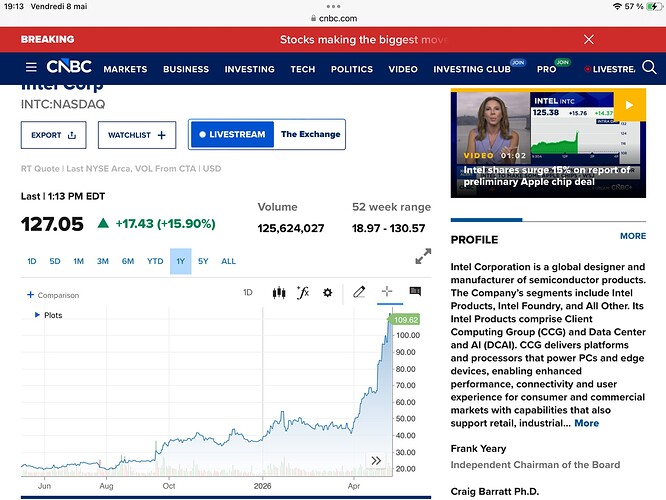Tap the Wi-Fi status icon
Viewport: 666px width, 500px height.
click(617, 6)
